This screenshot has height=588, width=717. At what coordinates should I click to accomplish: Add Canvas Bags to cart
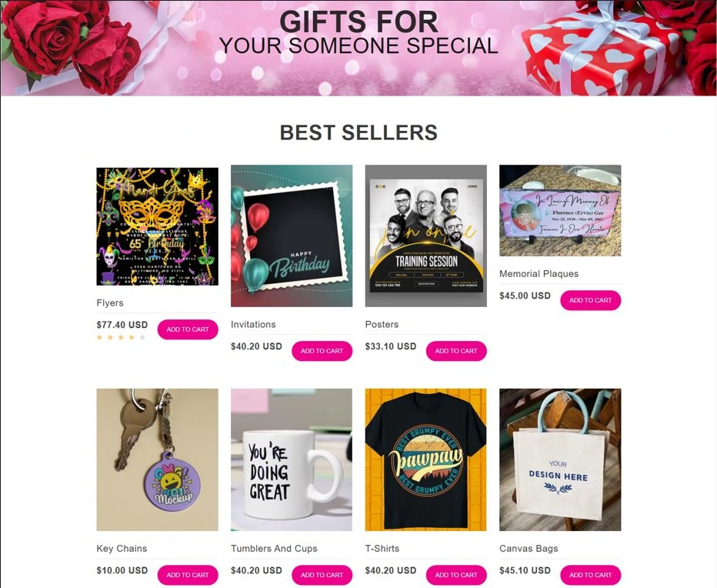[590, 575]
